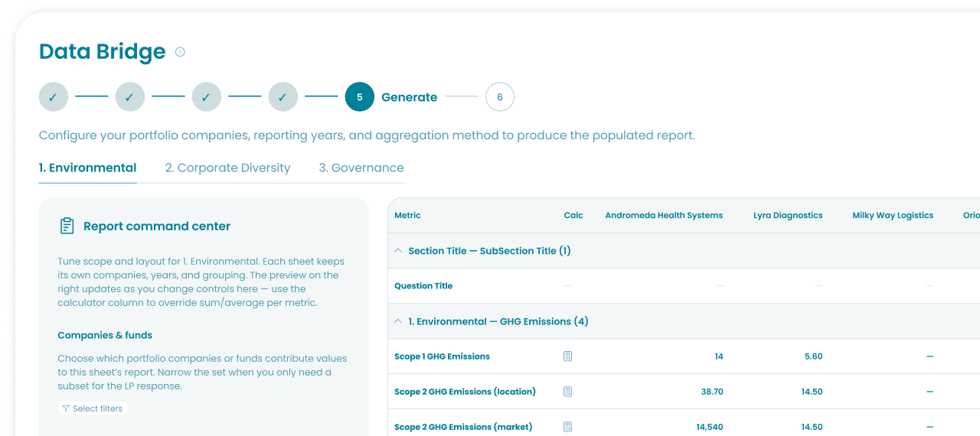Click Lyra value 14.50 in Scope 2 (location) row
The image size is (980, 436).
(x=812, y=392)
